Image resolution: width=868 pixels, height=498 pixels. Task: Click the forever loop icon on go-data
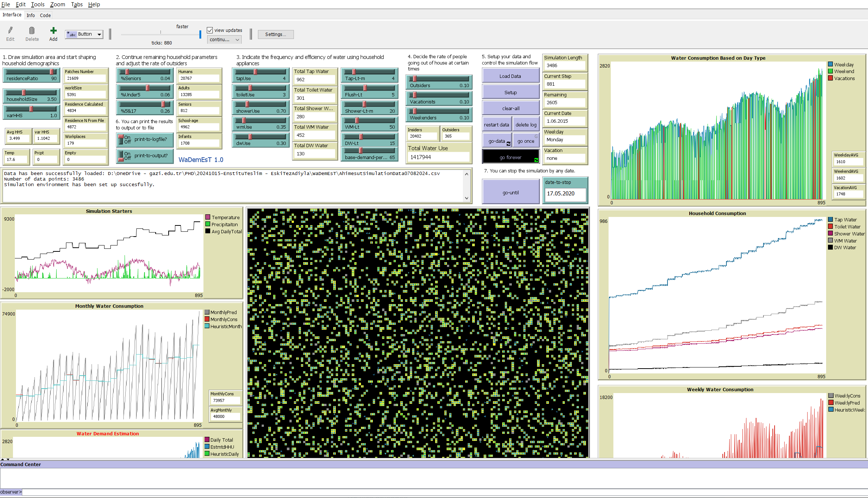pyautogui.click(x=508, y=143)
